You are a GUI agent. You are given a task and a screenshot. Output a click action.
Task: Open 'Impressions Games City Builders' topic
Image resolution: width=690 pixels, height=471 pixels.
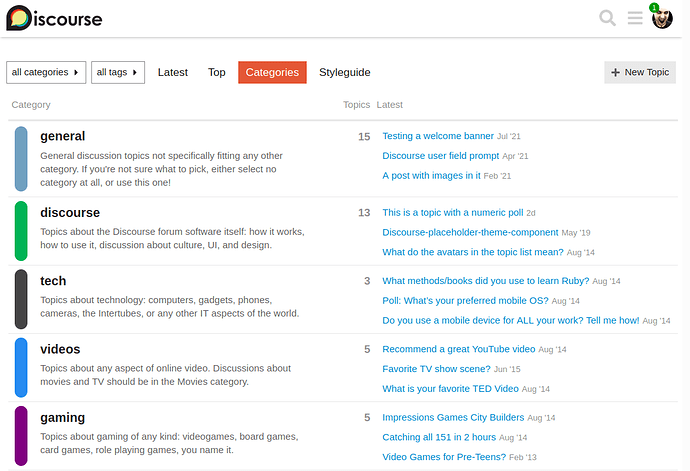(453, 417)
